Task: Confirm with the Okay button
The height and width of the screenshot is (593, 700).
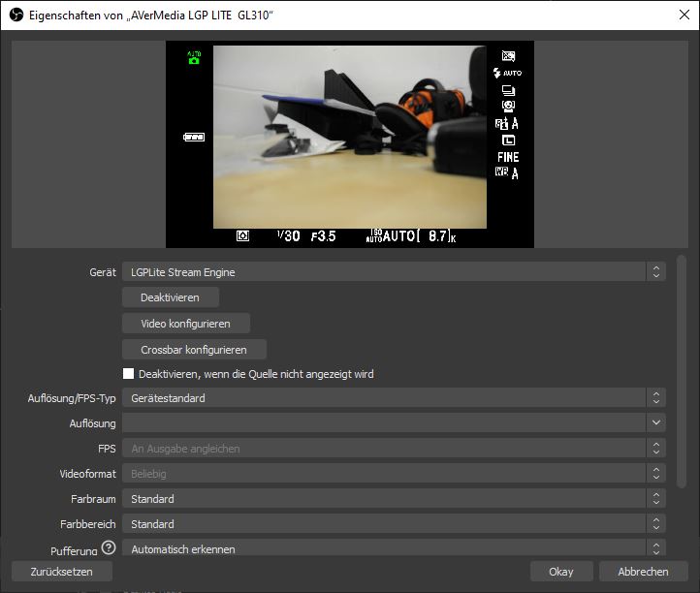Action: 560,572
